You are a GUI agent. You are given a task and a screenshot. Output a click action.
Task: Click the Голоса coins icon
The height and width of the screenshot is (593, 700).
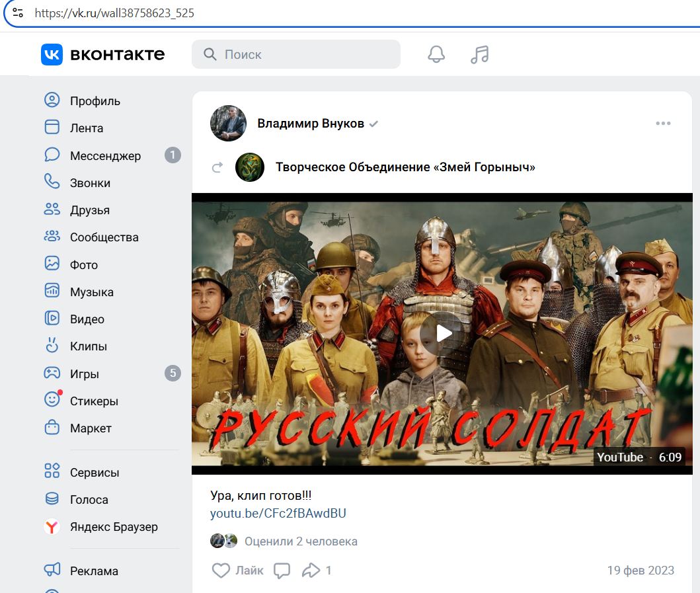pyautogui.click(x=52, y=498)
